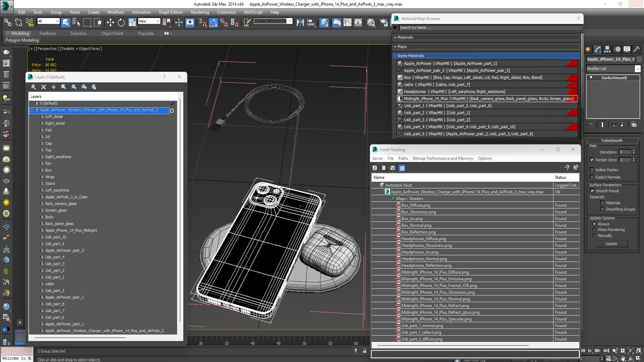Click the Refresh icon in Asset Tracking
644x362 pixels.
coord(375,168)
